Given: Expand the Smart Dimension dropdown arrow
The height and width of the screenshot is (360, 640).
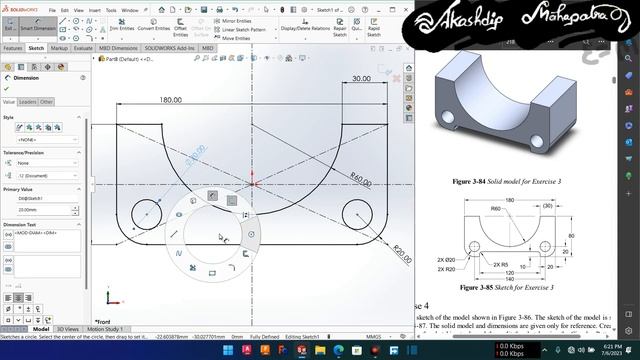Looking at the screenshot, I should 38,39.
